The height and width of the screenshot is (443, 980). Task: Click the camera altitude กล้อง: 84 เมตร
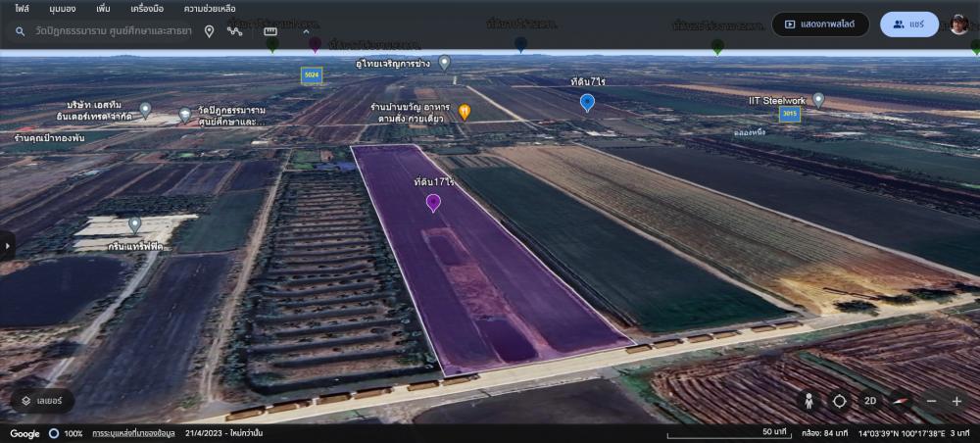824,433
